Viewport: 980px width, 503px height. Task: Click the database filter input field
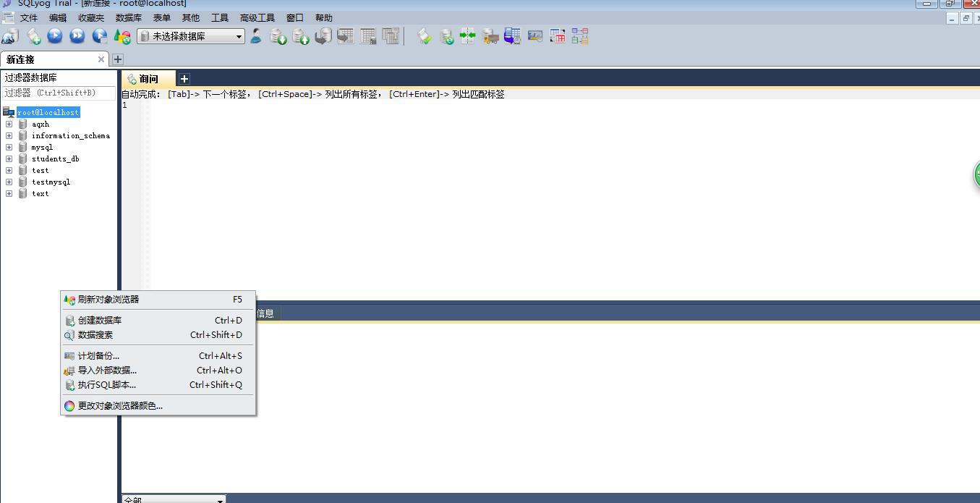[59, 93]
